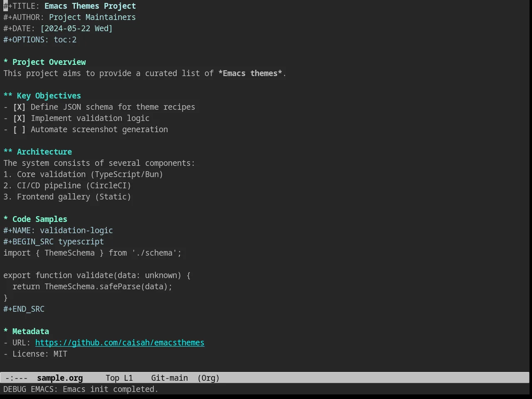Click the 'URL:' label in Metadata list
This screenshot has height=399, width=532.
click(22, 343)
